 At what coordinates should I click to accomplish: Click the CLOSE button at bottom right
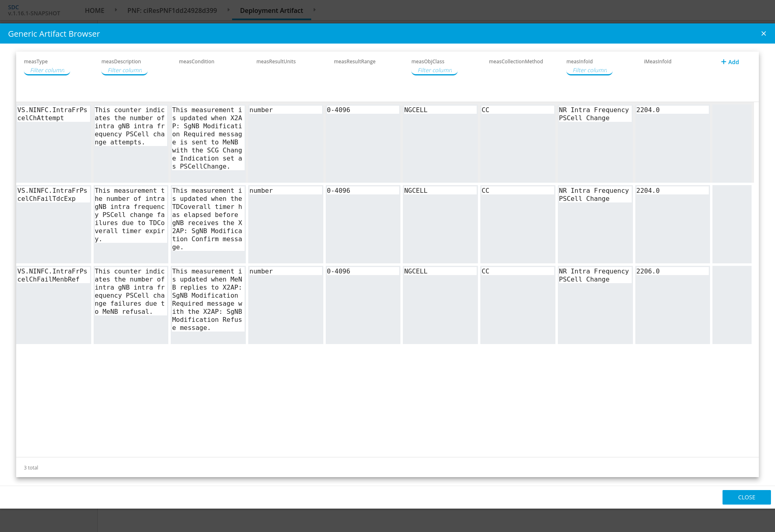746,497
